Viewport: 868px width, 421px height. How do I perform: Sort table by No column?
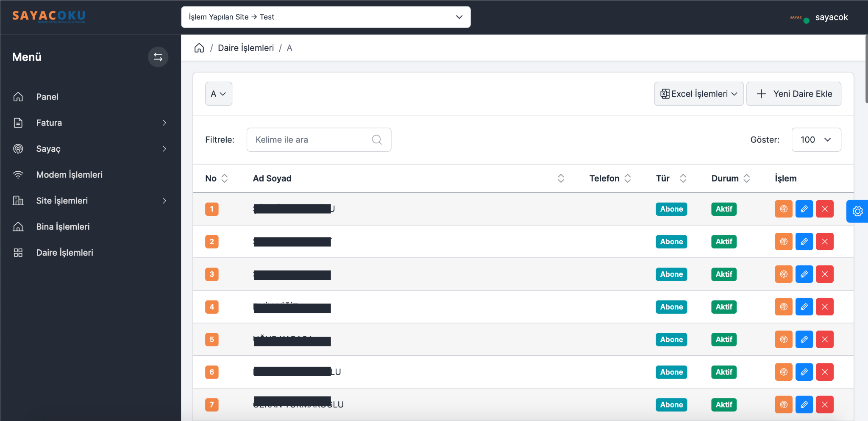pyautogui.click(x=225, y=178)
